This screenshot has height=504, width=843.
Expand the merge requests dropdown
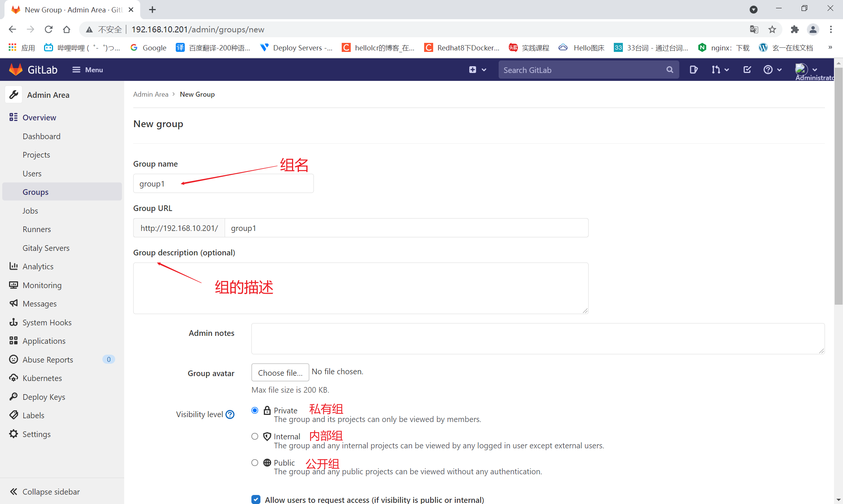pos(720,70)
